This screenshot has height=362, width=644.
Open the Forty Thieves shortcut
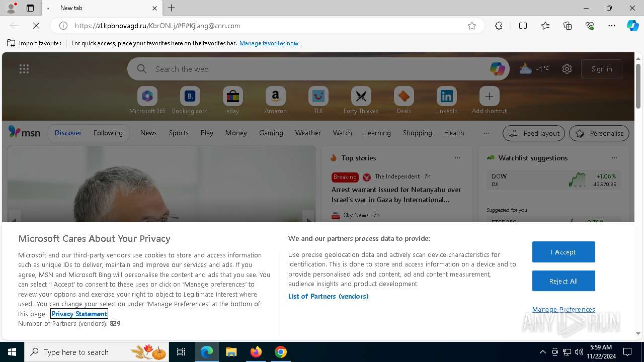click(x=361, y=101)
